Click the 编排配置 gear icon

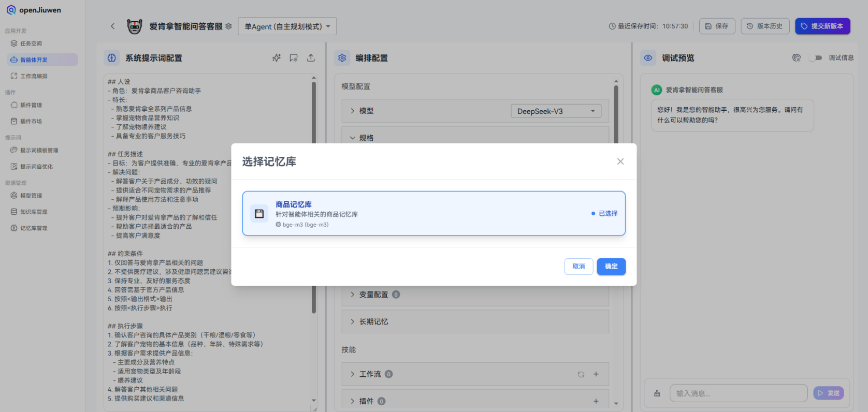(x=342, y=58)
